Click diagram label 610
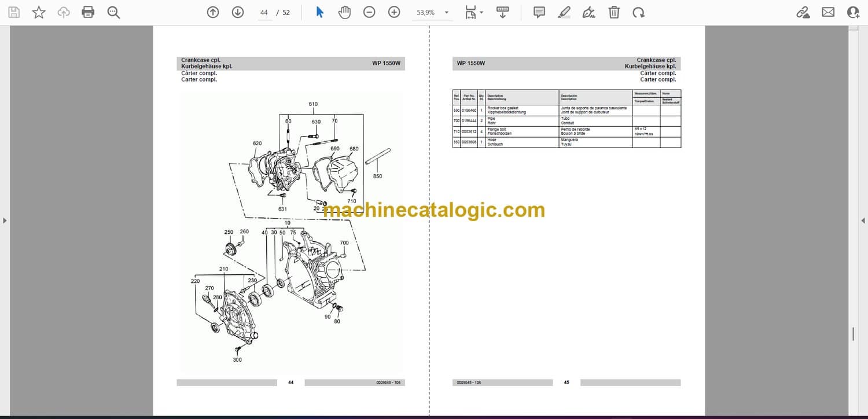The height and width of the screenshot is (419, 868). (313, 104)
